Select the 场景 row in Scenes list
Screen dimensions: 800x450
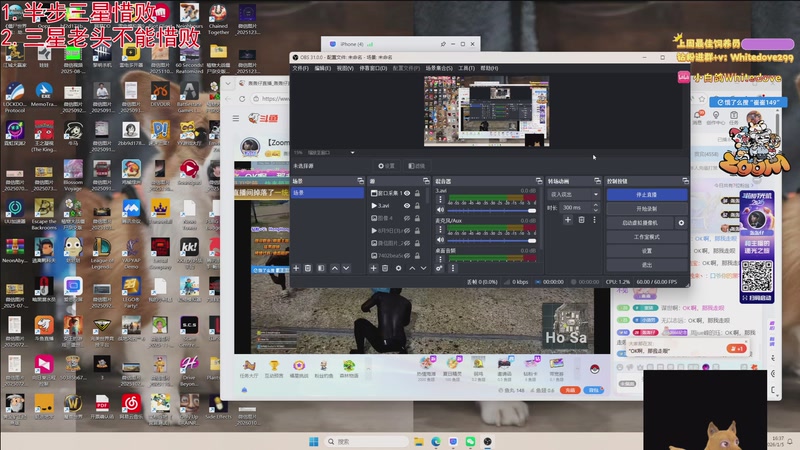(327, 193)
